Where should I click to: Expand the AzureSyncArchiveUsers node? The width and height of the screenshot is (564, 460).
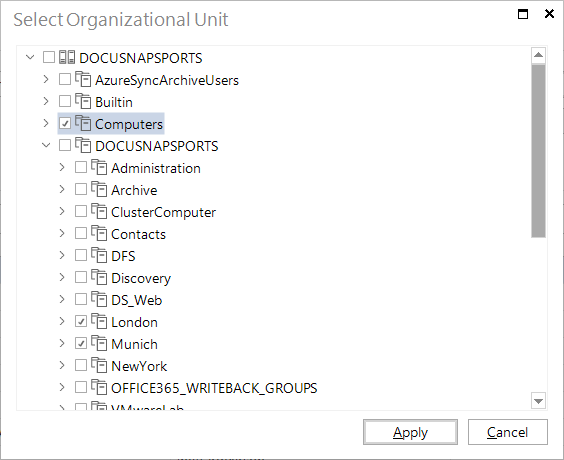click(x=46, y=79)
